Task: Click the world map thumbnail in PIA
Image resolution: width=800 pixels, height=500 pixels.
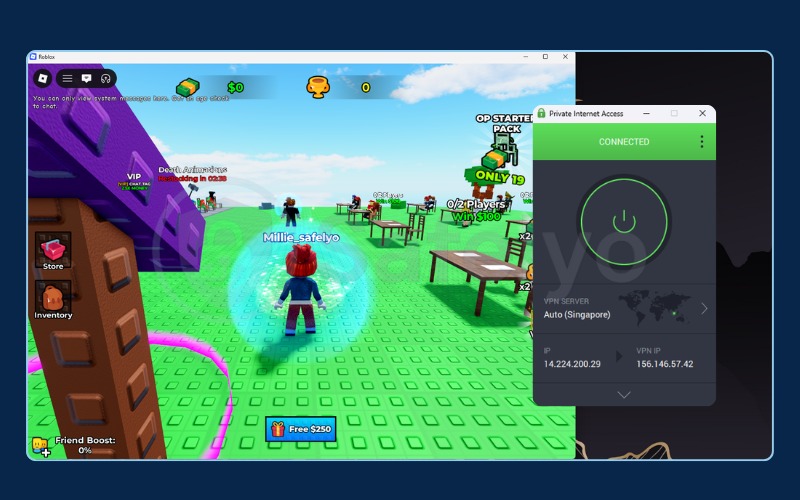Action: [654, 308]
